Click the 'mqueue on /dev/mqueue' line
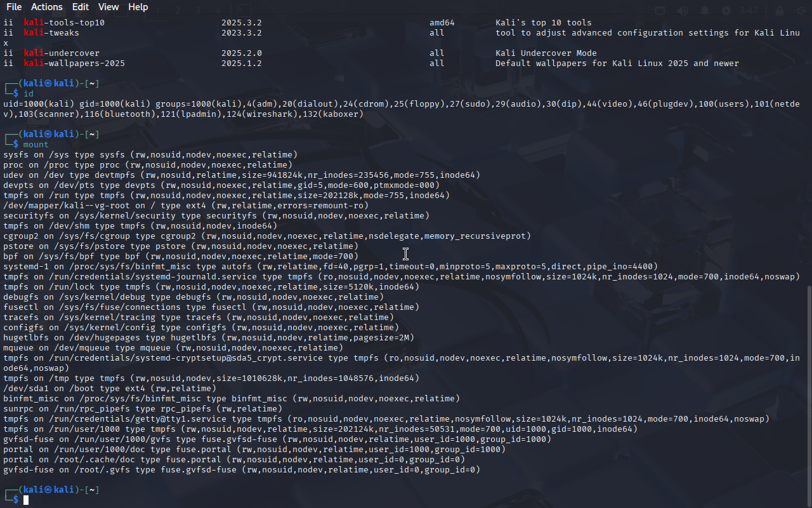Image resolution: width=812 pixels, height=508 pixels. click(173, 348)
